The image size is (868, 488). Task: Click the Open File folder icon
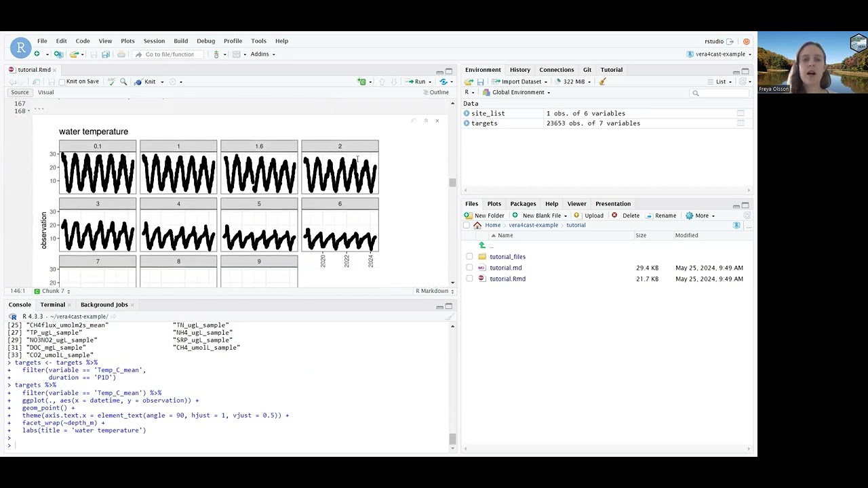point(74,54)
